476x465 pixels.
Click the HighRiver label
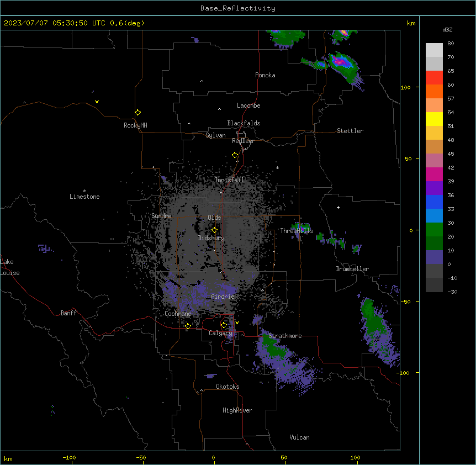(237, 410)
